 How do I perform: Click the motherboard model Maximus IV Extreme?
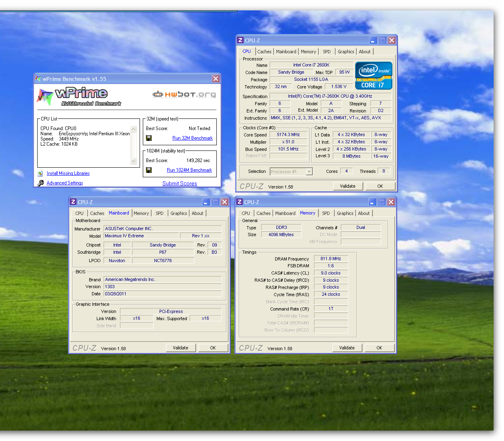click(141, 236)
